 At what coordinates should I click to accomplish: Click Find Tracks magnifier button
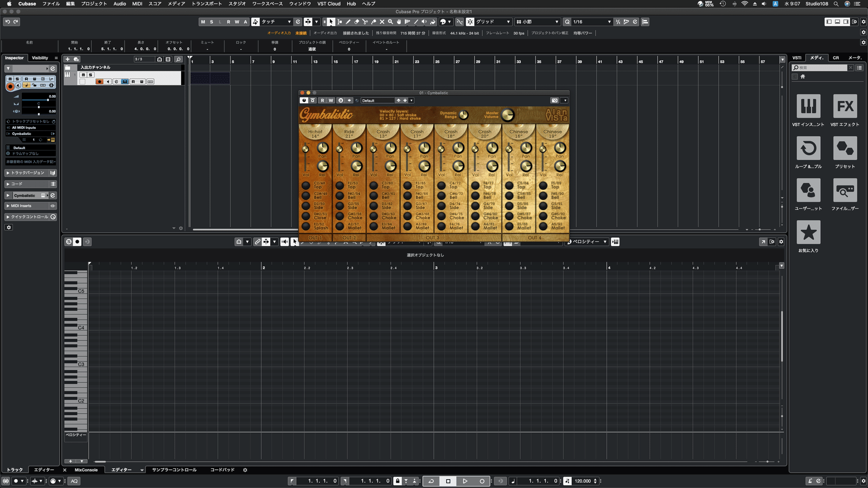[178, 59]
